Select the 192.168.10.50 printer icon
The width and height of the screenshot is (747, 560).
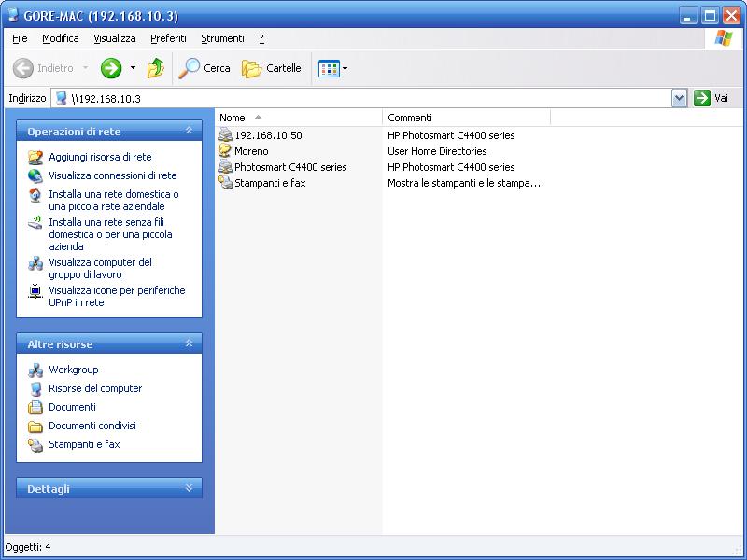tap(225, 135)
